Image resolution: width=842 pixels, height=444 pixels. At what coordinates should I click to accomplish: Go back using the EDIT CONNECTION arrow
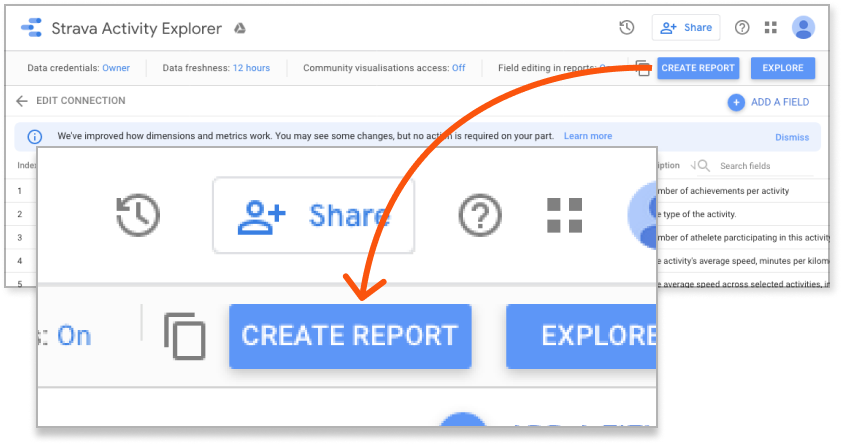[x=21, y=101]
